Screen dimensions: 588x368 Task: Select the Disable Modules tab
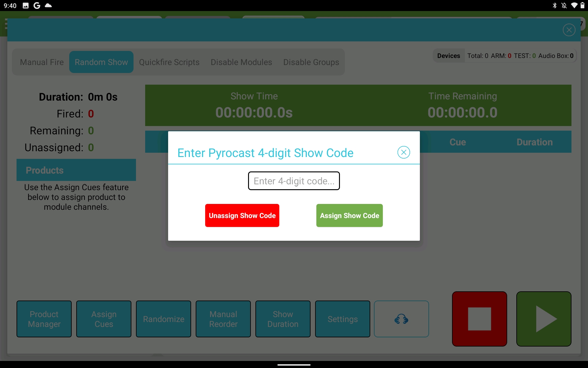pos(241,62)
